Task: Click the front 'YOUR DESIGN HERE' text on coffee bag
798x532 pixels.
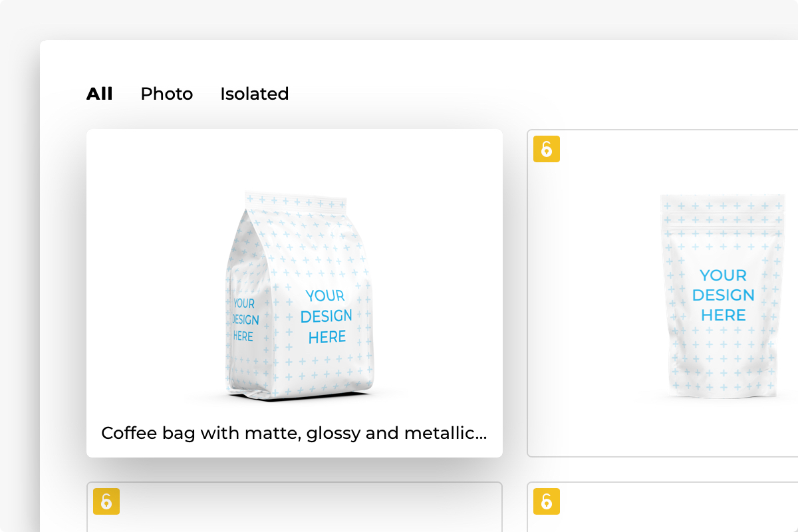Action: pos(327,316)
